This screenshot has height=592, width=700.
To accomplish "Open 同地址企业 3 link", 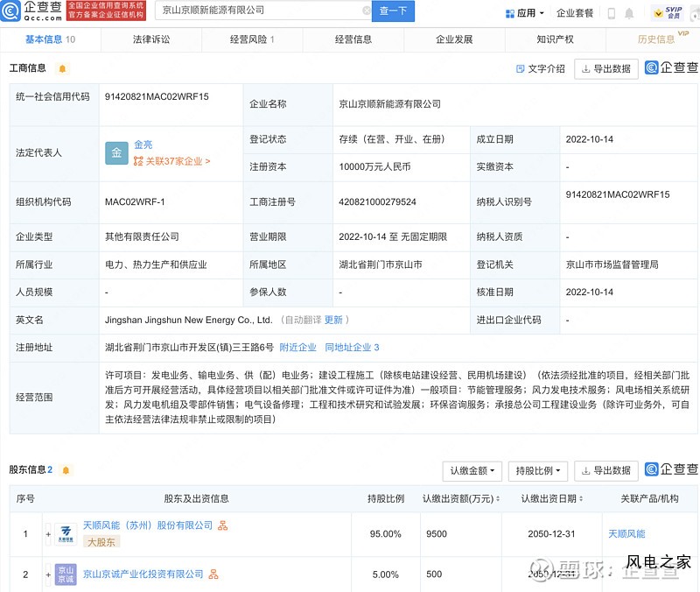I will pyautogui.click(x=353, y=348).
